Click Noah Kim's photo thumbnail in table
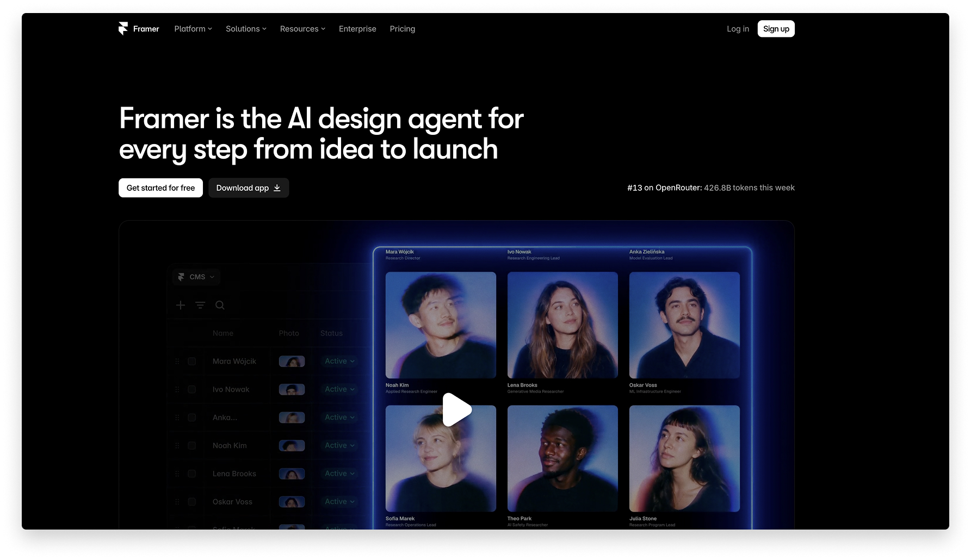 292,445
